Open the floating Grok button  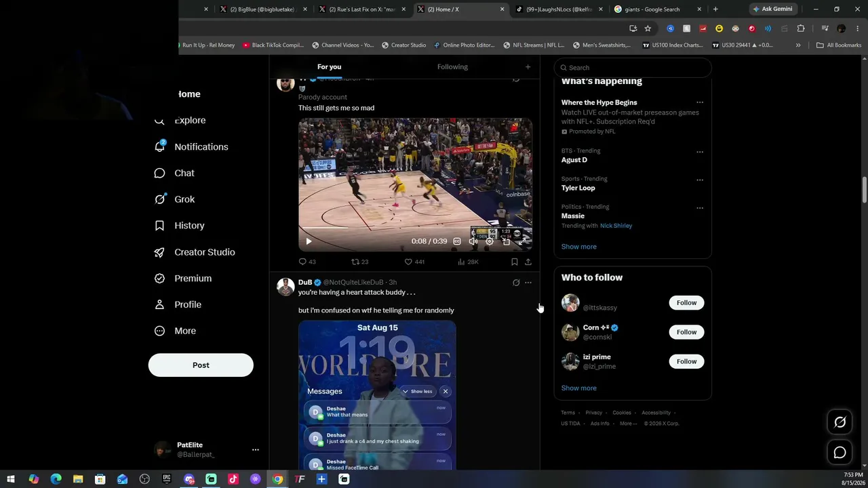point(840,422)
